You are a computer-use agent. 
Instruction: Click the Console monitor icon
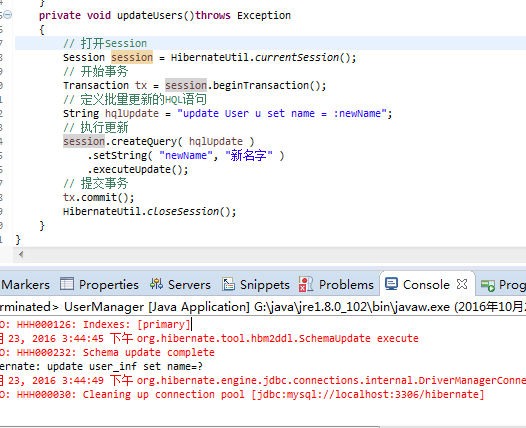tap(391, 284)
